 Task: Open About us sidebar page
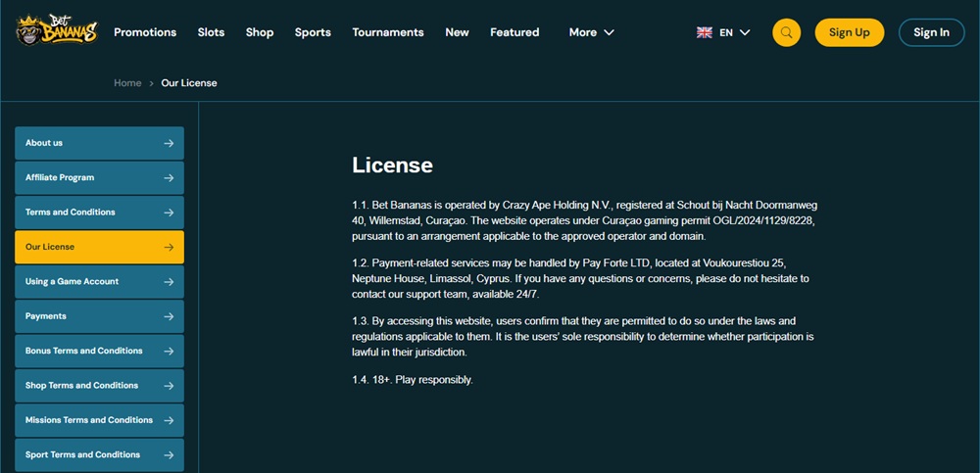tap(99, 143)
